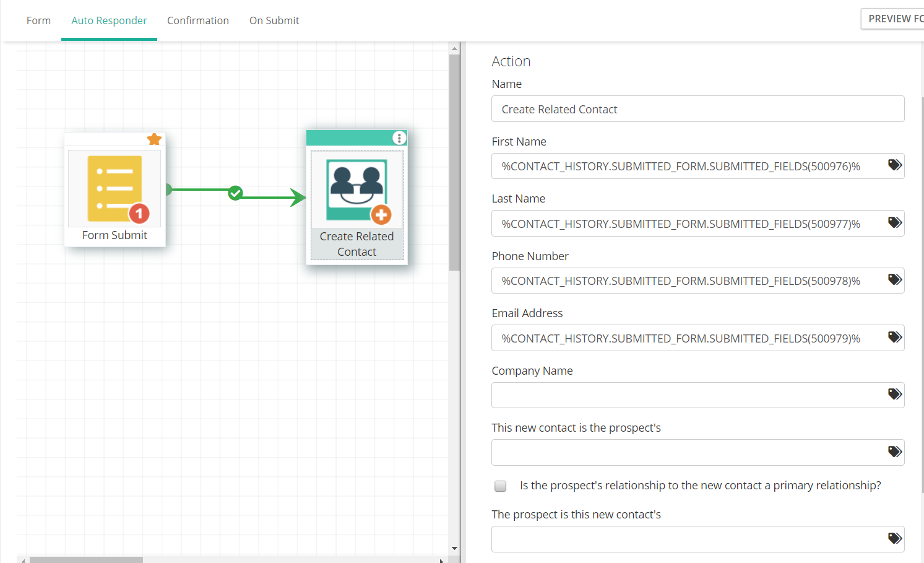Click the empty Company Name input field
The height and width of the screenshot is (563, 924).
point(697,395)
